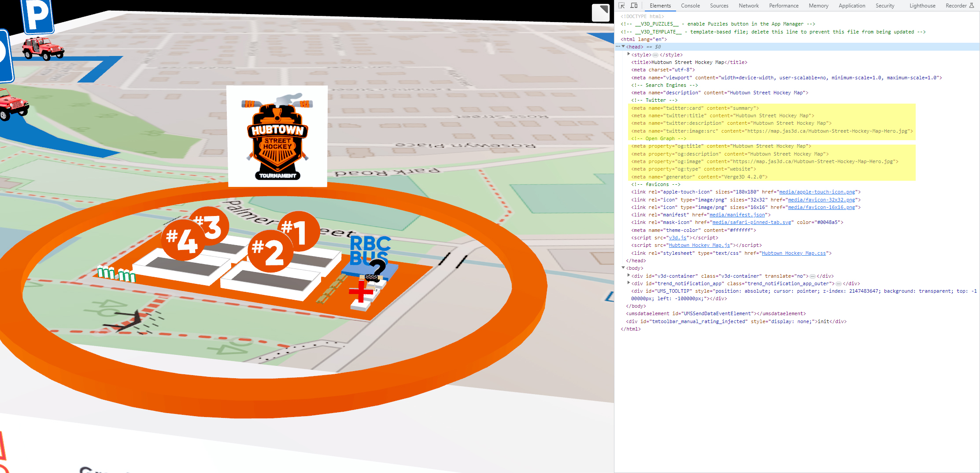The height and width of the screenshot is (473, 980).
Task: Click the red first-aid cross icon
Action: point(361,291)
